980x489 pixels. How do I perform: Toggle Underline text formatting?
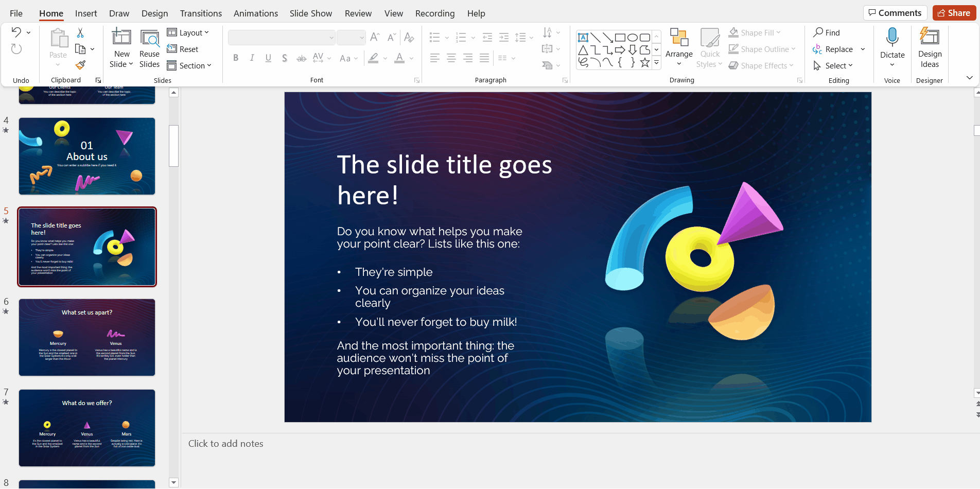[268, 58]
